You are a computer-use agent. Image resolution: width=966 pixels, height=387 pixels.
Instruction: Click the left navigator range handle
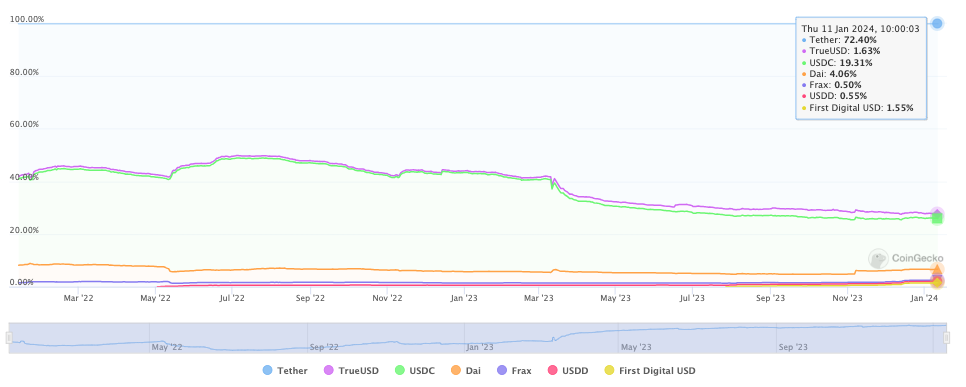click(x=9, y=338)
